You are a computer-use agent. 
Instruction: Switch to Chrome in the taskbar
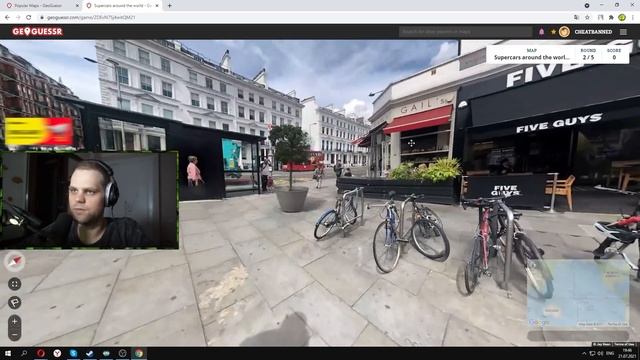click(x=139, y=353)
